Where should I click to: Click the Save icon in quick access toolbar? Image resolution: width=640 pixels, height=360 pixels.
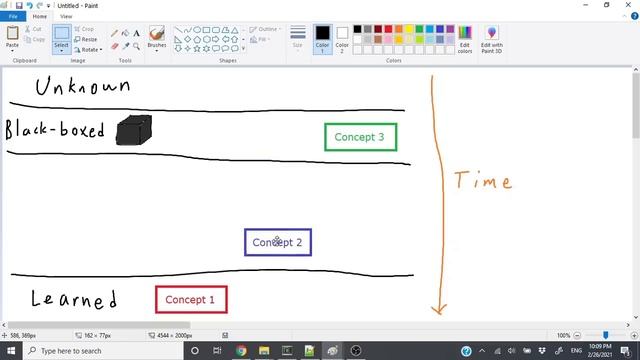click(x=19, y=6)
